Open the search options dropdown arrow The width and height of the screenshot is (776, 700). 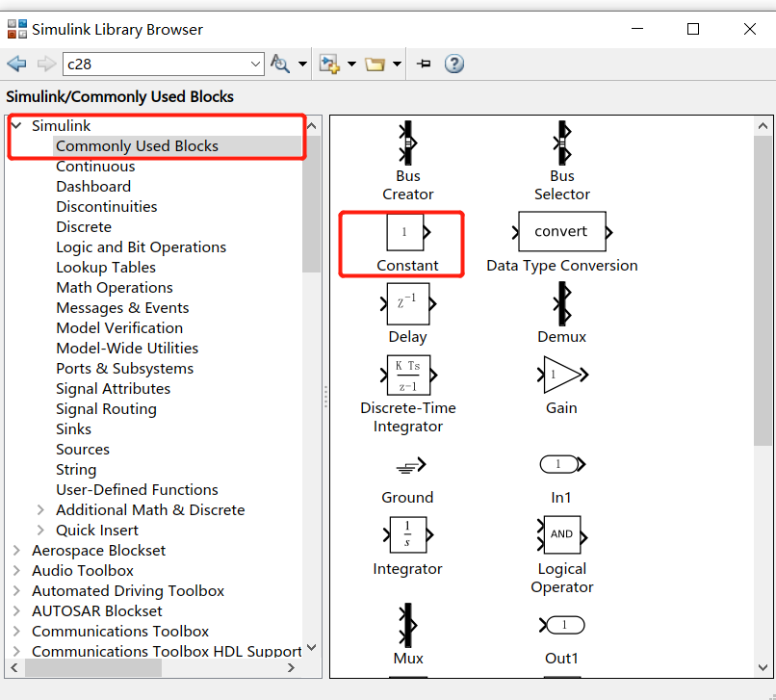pyautogui.click(x=302, y=64)
